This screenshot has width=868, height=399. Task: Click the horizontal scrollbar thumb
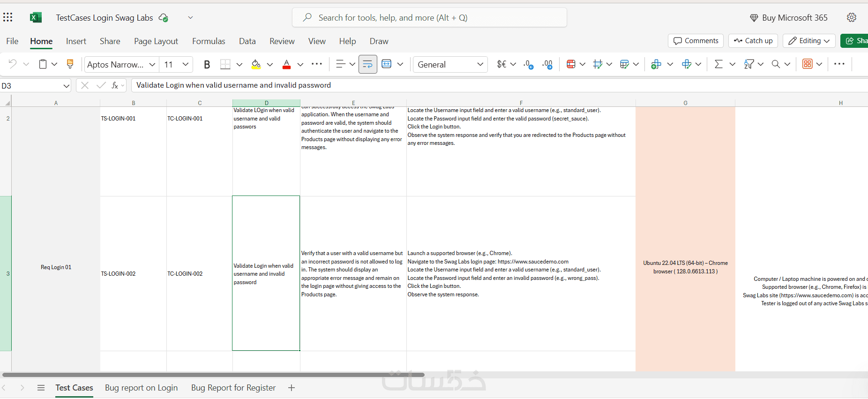(x=214, y=375)
